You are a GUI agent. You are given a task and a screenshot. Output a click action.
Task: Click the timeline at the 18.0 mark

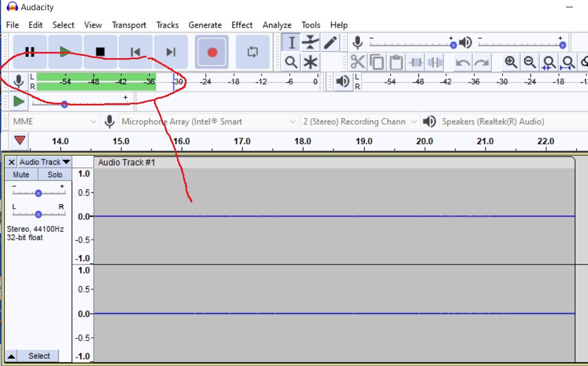coord(302,141)
